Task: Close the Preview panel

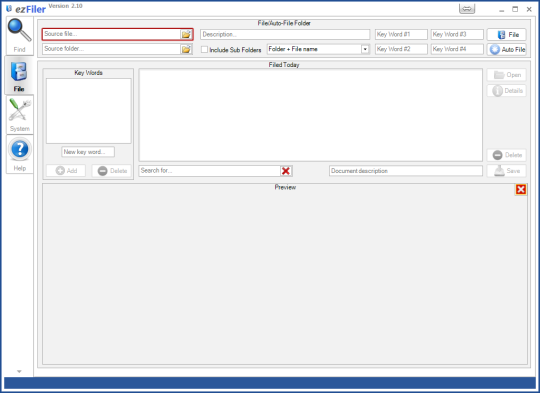Action: coord(521,189)
